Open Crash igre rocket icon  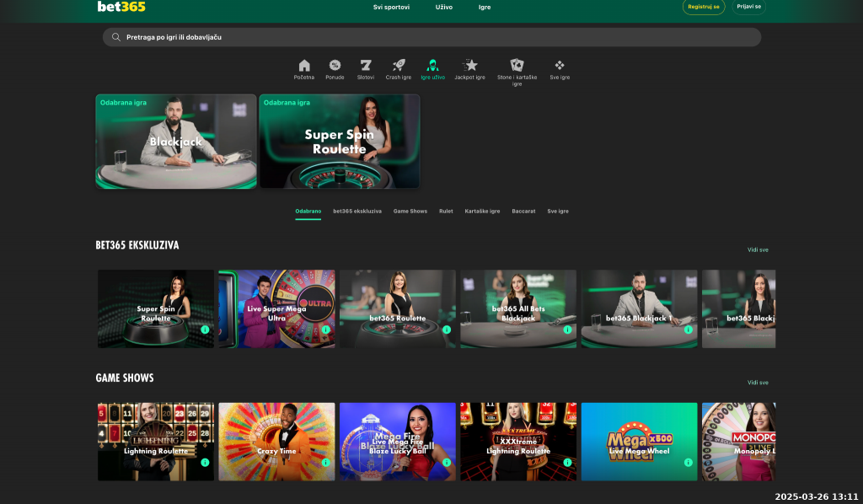pos(399,66)
